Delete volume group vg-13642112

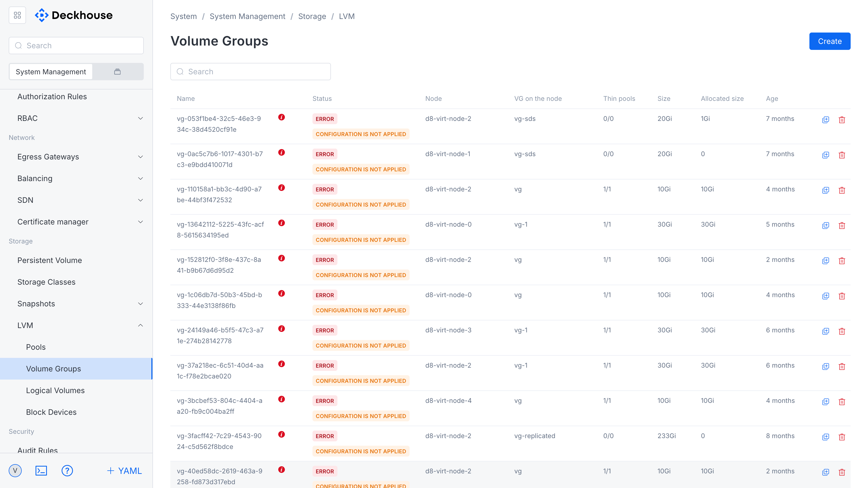842,225
